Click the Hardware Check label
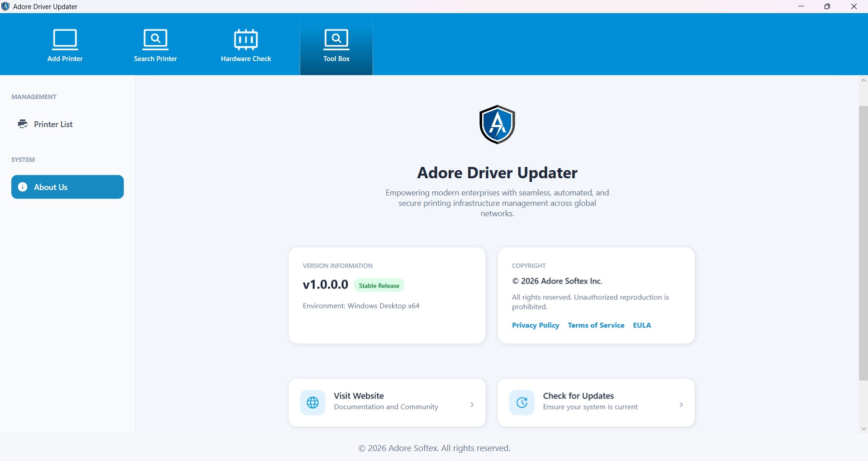The image size is (868, 461). (x=246, y=59)
